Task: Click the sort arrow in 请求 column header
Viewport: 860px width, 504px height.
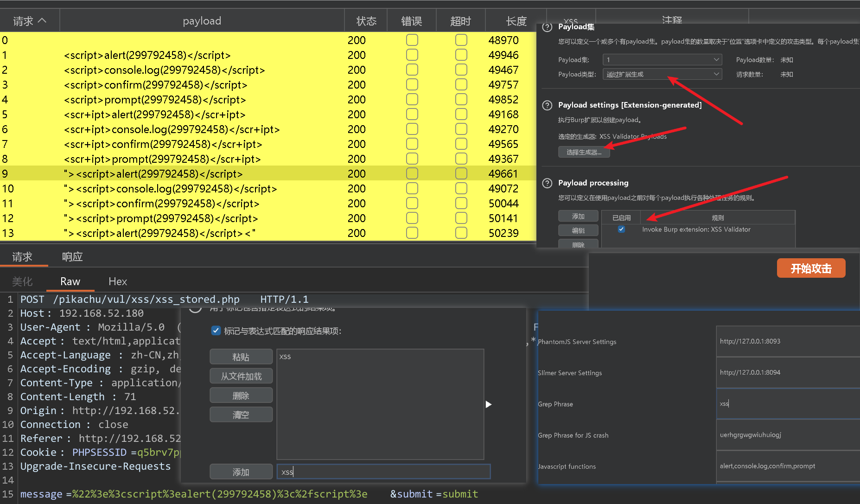Action: (x=42, y=21)
